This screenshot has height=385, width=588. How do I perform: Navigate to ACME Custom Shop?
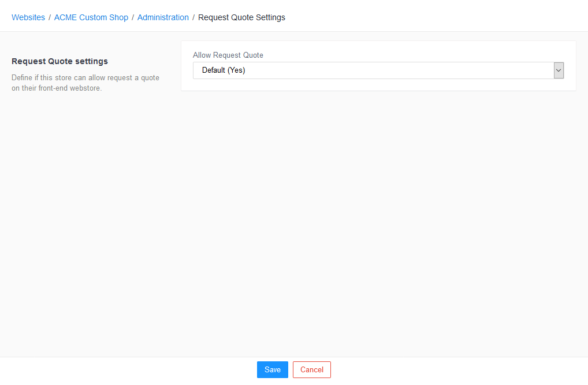pyautogui.click(x=91, y=17)
